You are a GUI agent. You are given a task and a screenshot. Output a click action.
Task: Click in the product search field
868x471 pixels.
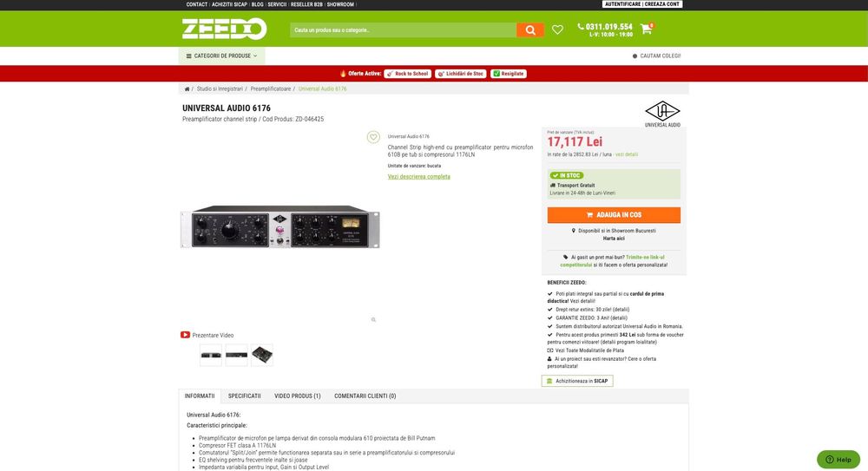[403, 29]
